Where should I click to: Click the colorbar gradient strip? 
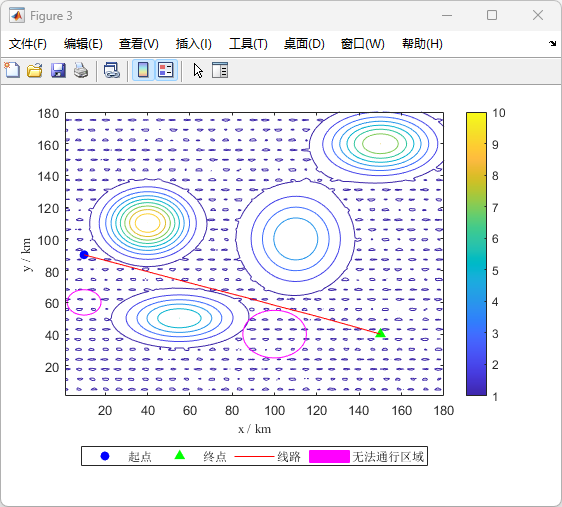tap(476, 254)
